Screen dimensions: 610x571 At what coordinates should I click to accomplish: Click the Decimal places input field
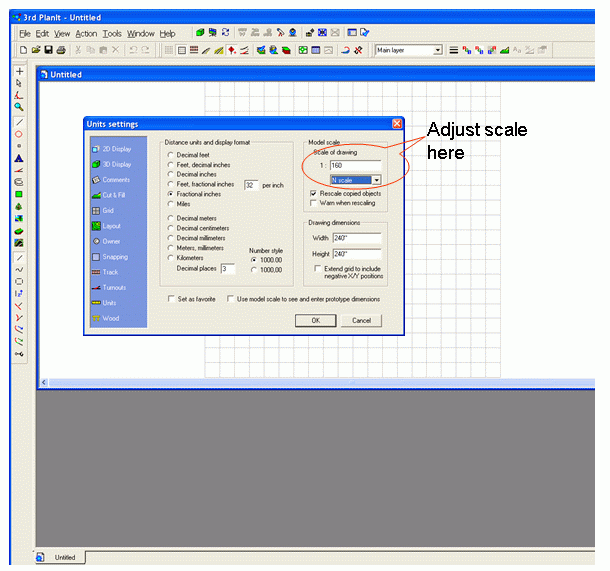click(228, 269)
